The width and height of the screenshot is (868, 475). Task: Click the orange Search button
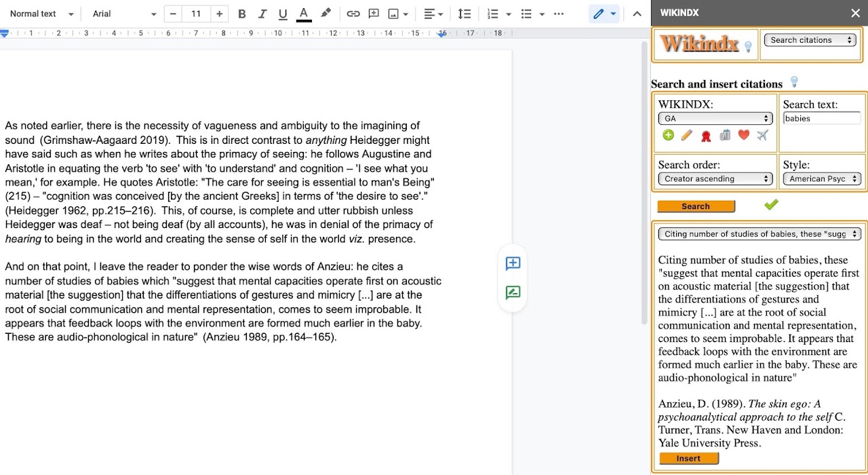pos(696,206)
